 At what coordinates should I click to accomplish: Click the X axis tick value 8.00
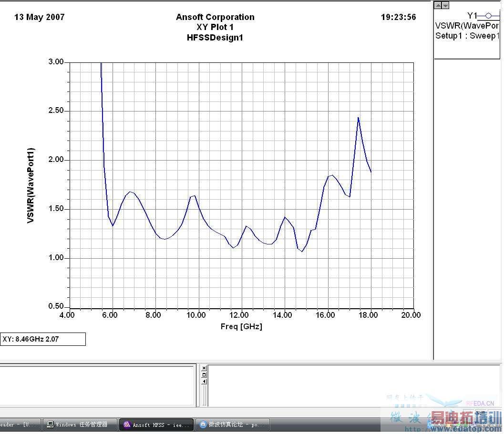coord(153,315)
